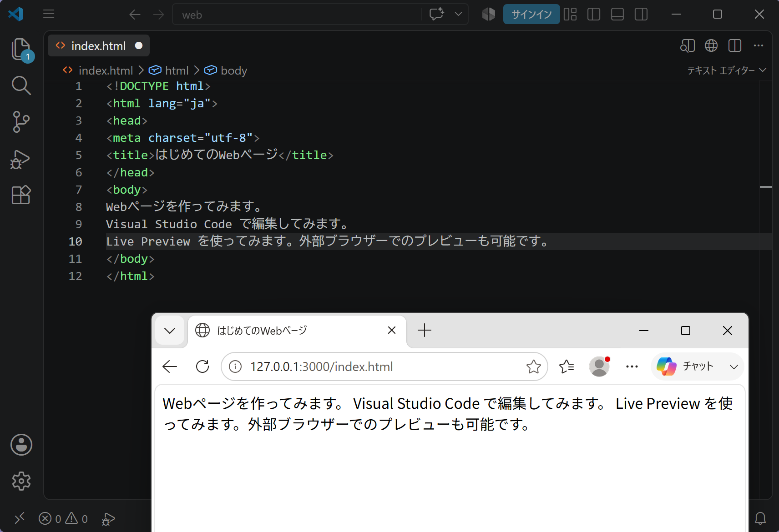Go back in the browser
779x532 pixels.
pyautogui.click(x=170, y=366)
